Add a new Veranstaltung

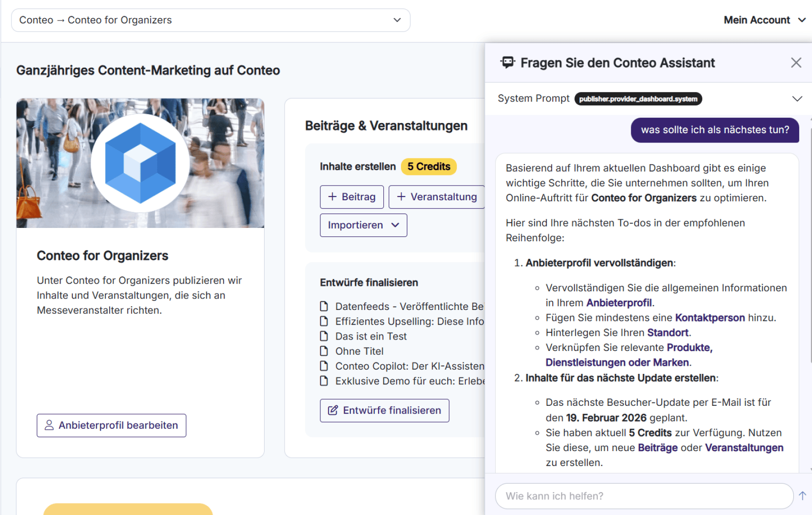pos(437,197)
